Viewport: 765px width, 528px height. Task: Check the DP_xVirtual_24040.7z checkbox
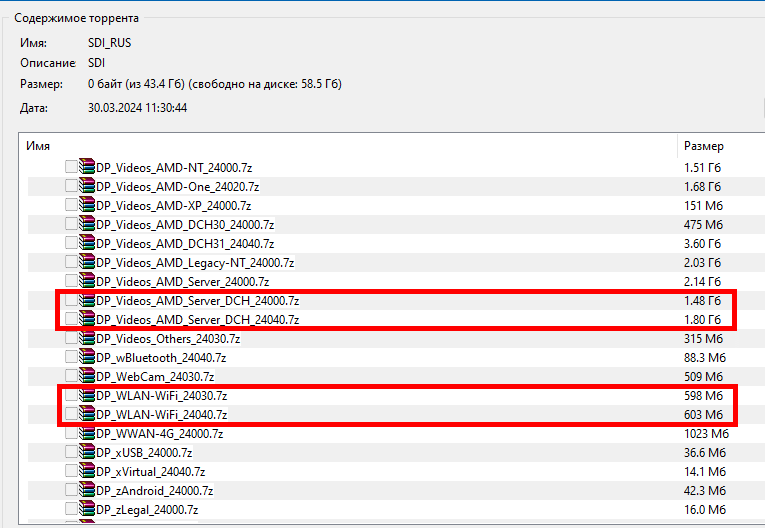(71, 471)
